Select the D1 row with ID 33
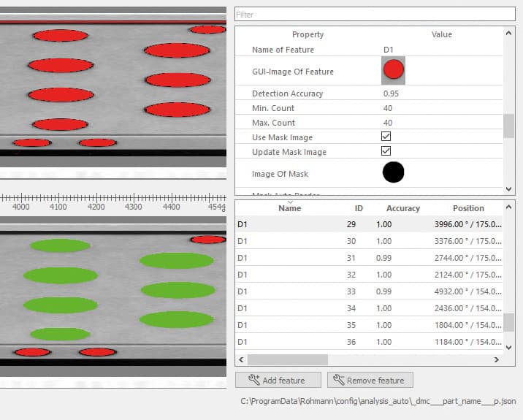 pyautogui.click(x=369, y=291)
